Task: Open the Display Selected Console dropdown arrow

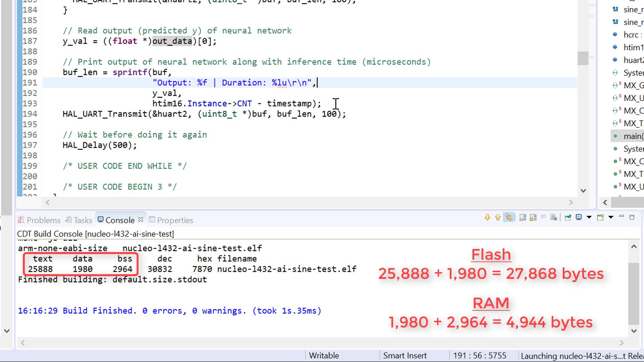Action: coord(589,217)
